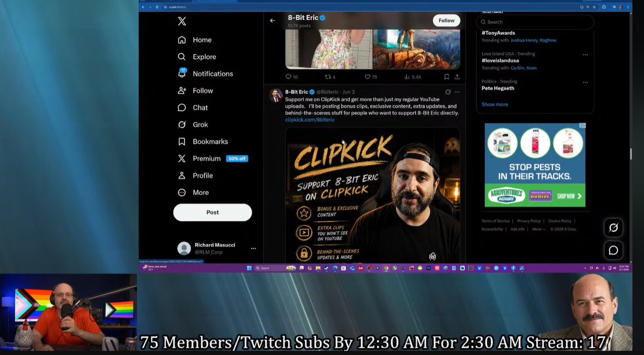Image resolution: width=644 pixels, height=355 pixels.
Task: Open Chat in X sidebar
Action: point(193,108)
